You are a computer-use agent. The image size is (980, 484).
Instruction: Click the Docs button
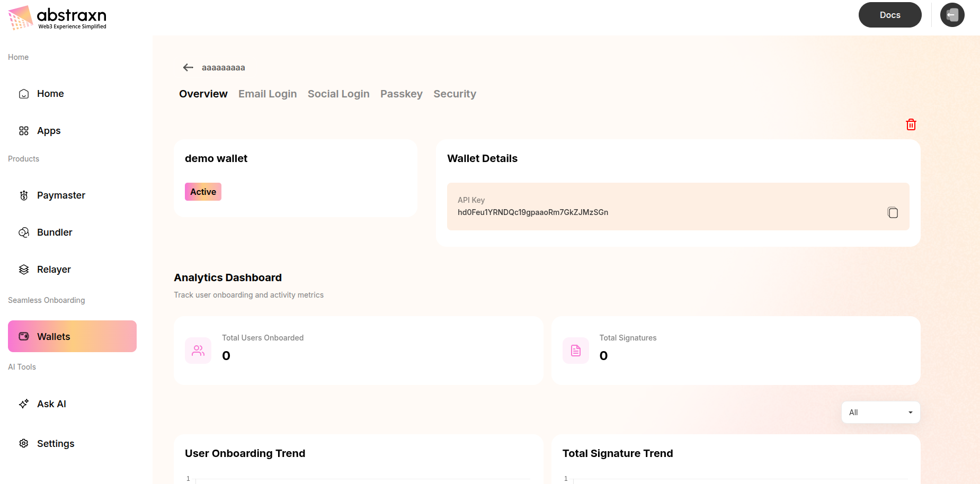(889, 15)
